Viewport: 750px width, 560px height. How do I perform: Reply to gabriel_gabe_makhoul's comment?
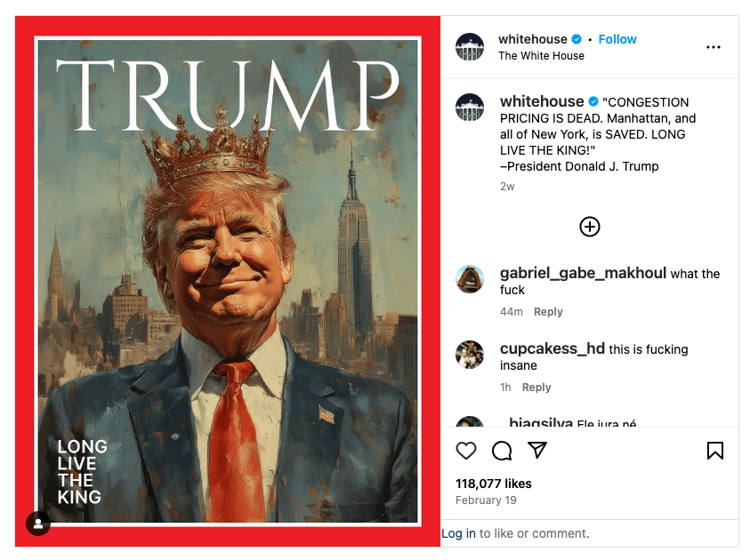click(x=548, y=311)
